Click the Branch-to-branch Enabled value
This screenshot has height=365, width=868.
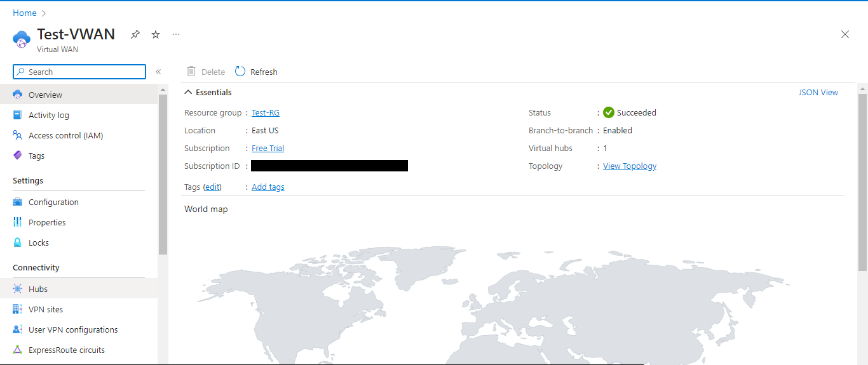click(x=618, y=130)
